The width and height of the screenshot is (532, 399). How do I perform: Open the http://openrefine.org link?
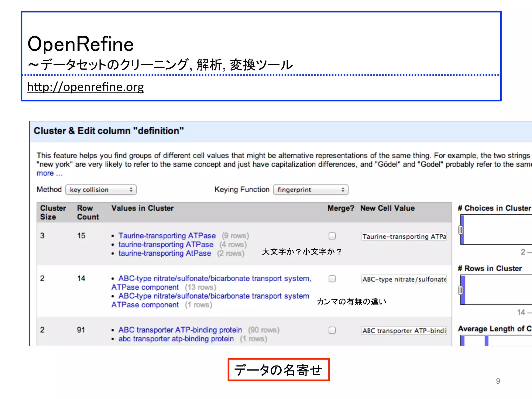[85, 87]
